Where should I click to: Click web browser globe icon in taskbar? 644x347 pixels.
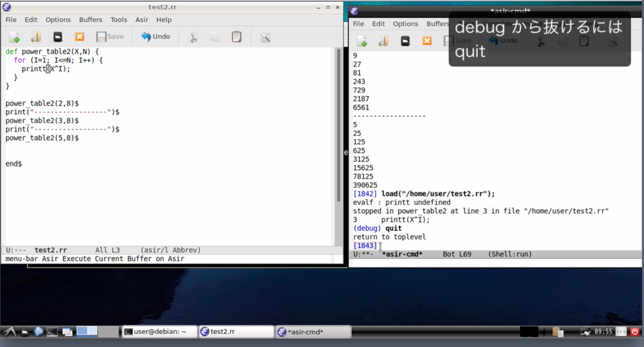38,332
